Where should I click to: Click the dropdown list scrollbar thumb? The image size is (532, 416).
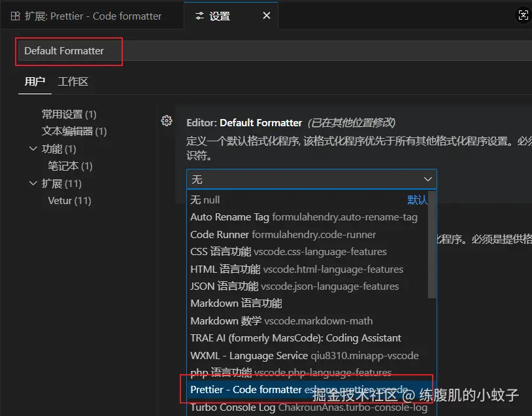[x=432, y=245]
